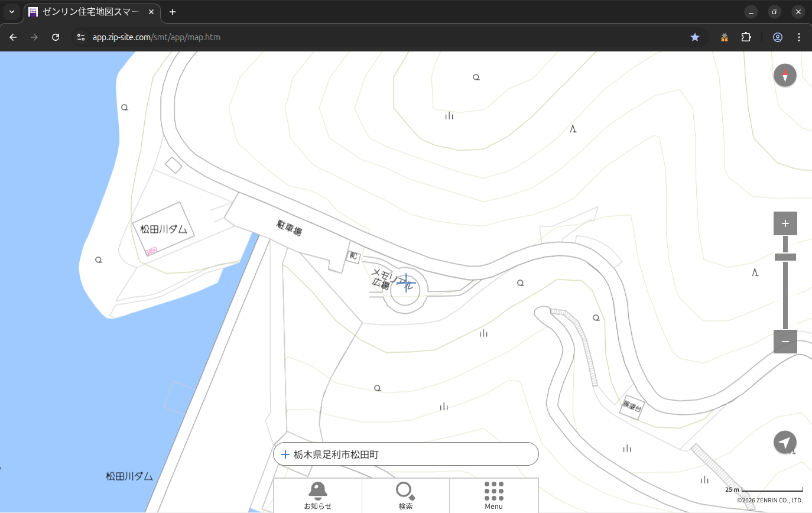
Task: Expand the tab search dropdown arrow
Action: coord(12,12)
